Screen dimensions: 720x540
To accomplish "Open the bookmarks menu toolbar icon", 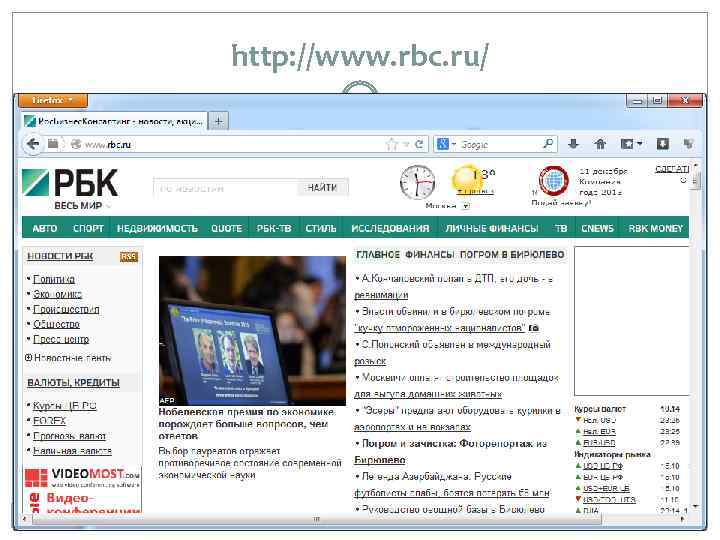I will (631, 144).
